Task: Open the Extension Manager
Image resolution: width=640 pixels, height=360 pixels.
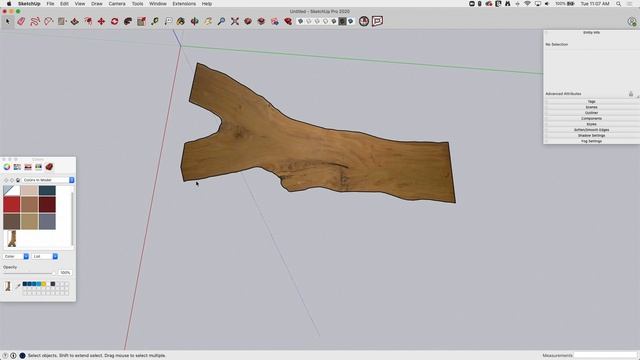Action: pos(288,21)
